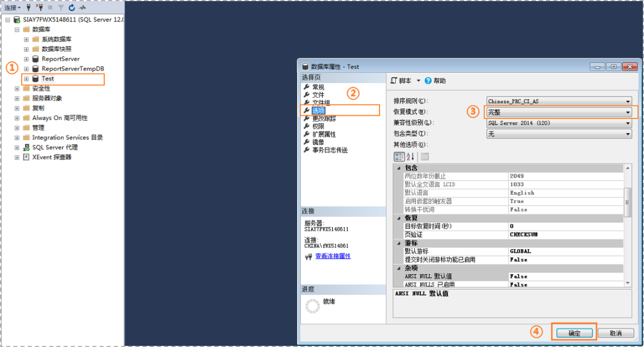Image resolution: width=644 pixels, height=347 pixels.
Task: Click the property grid scroll up arrow
Action: pyautogui.click(x=627, y=168)
